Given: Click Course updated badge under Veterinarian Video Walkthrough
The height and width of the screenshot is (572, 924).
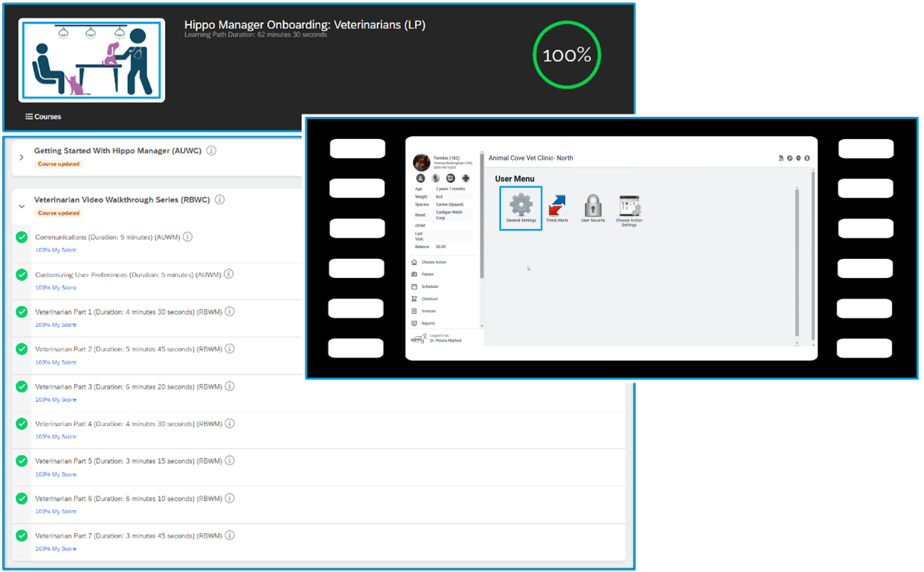Looking at the screenshot, I should point(59,213).
